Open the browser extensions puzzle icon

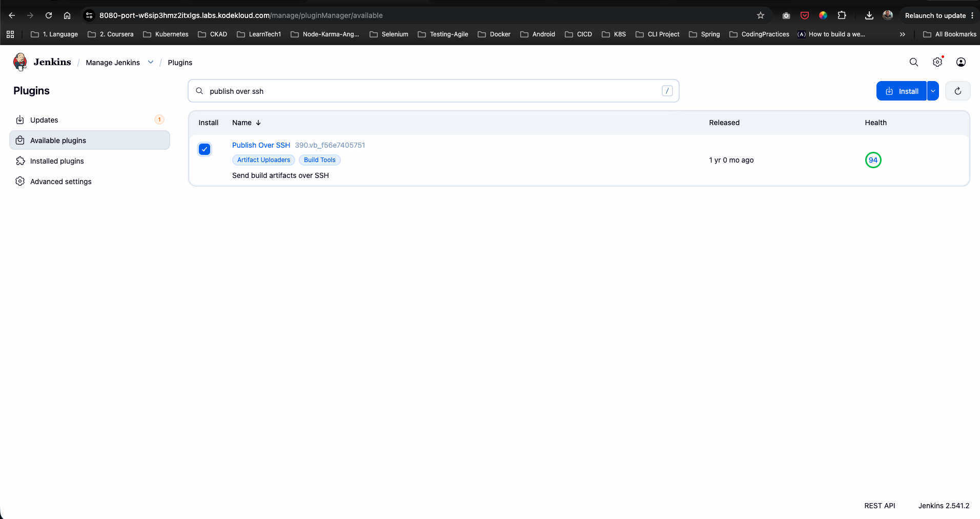(842, 15)
